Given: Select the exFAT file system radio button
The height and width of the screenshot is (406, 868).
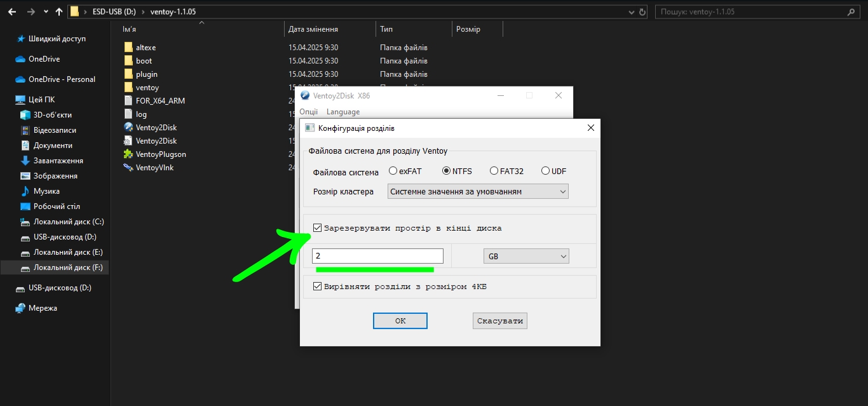Looking at the screenshot, I should click(393, 171).
